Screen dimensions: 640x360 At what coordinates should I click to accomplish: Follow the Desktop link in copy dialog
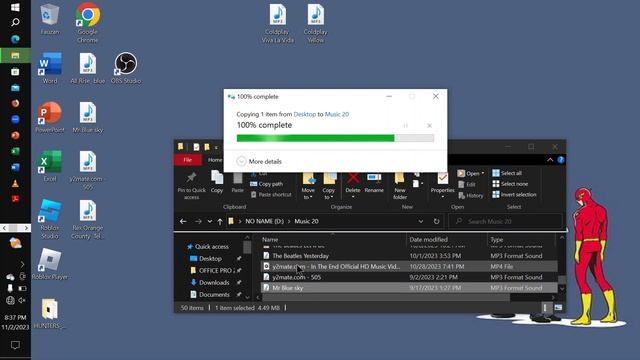pyautogui.click(x=304, y=114)
